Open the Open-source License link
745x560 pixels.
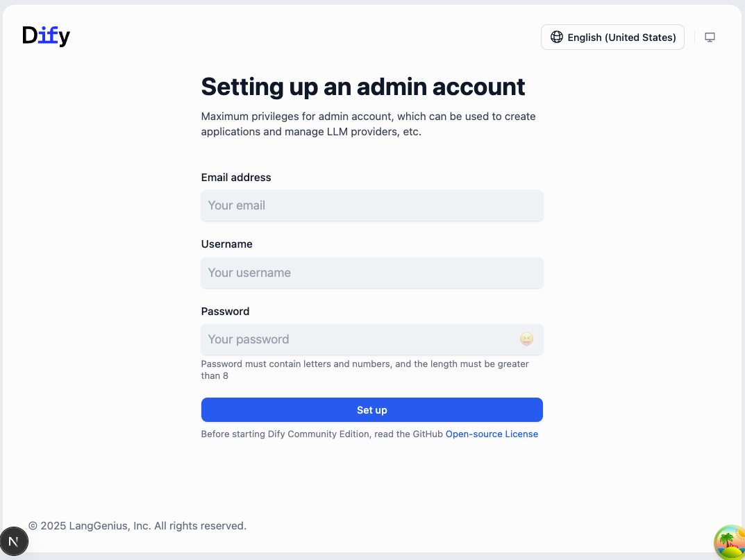pyautogui.click(x=492, y=434)
